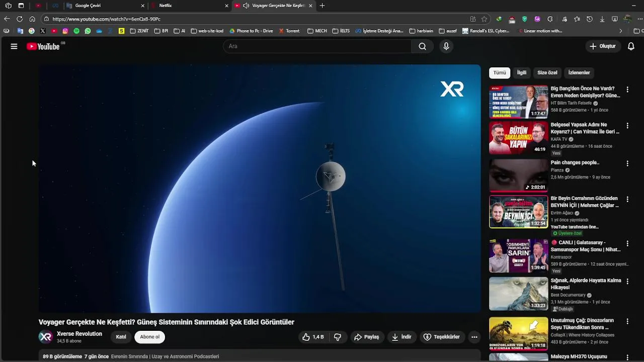Screen dimensions: 644x362
Task: Open browser downloads icon
Action: [x=602, y=19]
